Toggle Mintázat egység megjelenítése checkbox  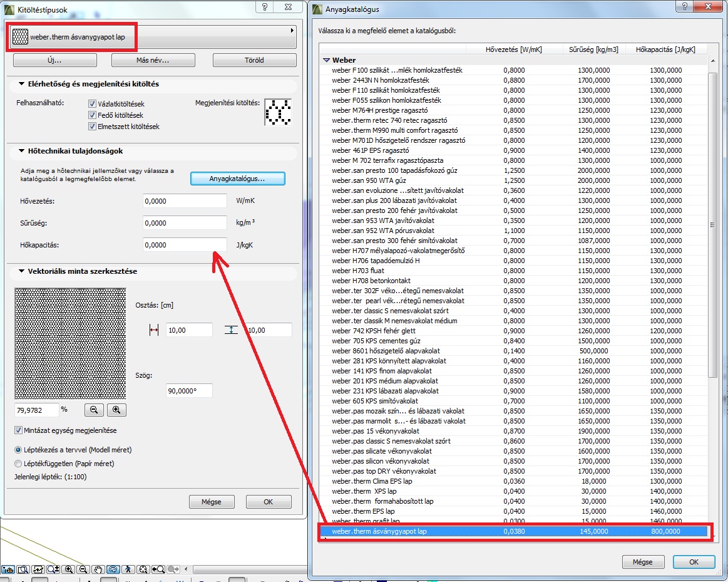point(18,430)
